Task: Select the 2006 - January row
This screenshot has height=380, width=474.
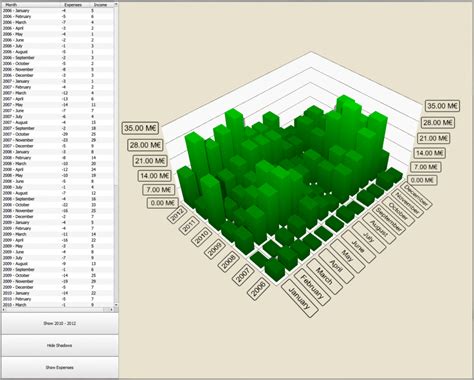Action: pos(58,11)
